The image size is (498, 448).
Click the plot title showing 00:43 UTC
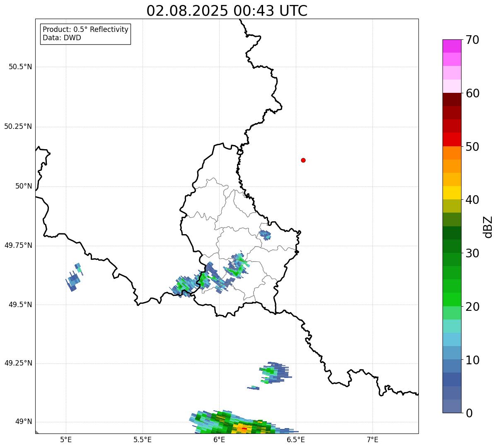coord(227,11)
